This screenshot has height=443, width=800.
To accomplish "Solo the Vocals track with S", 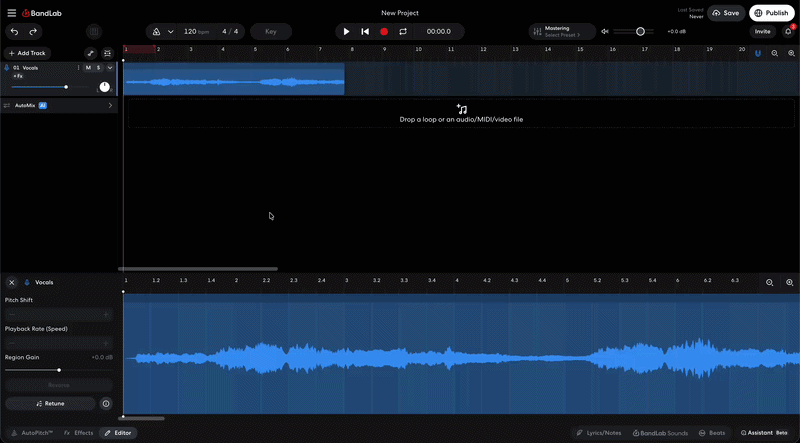I will [x=98, y=68].
